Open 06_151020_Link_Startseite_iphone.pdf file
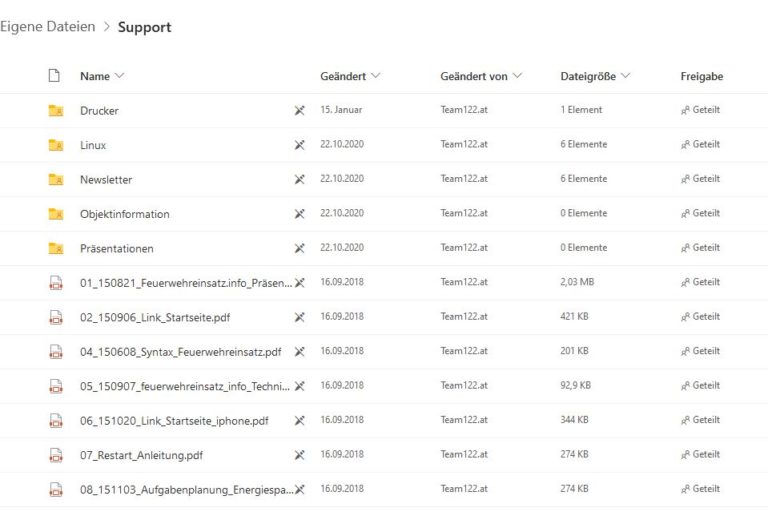The width and height of the screenshot is (768, 512). (174, 421)
